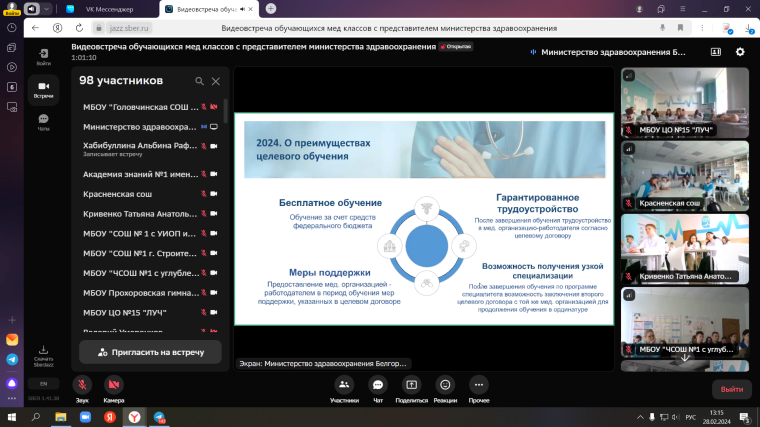
Task: Click screen share icon for Министерство здравоохра...
Action: [x=214, y=127]
